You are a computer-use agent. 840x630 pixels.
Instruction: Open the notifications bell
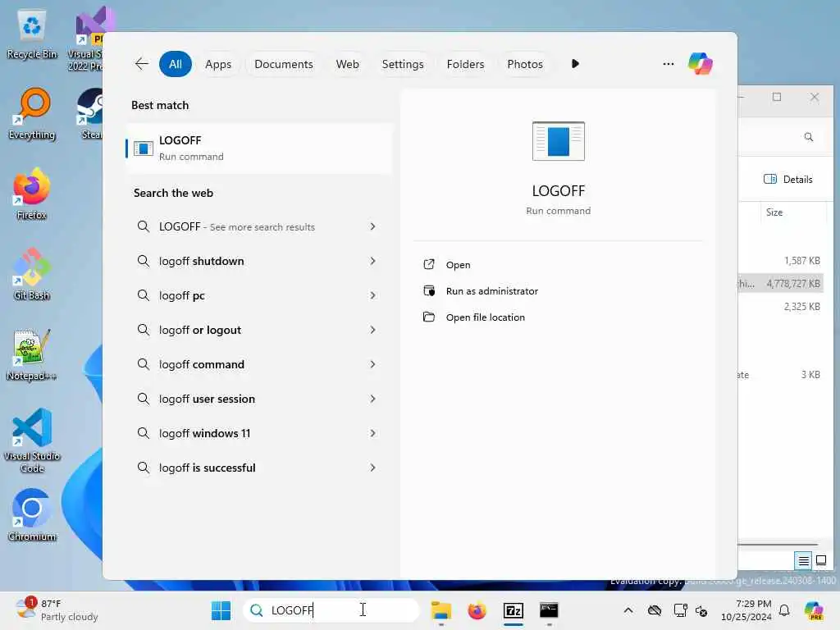(783, 610)
